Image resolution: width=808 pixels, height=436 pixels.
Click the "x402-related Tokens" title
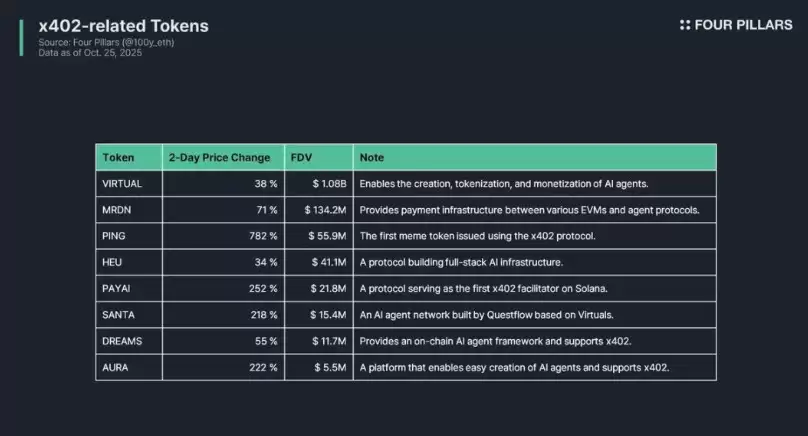click(111, 25)
